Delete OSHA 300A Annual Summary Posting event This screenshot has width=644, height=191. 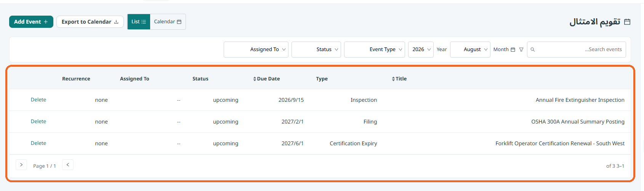tap(38, 122)
